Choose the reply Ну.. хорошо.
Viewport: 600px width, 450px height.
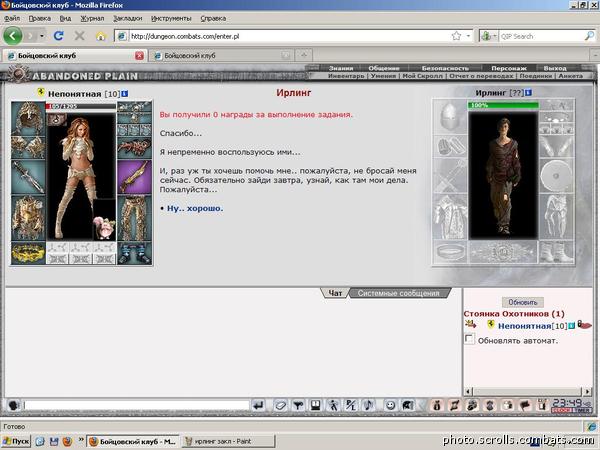[195, 209]
